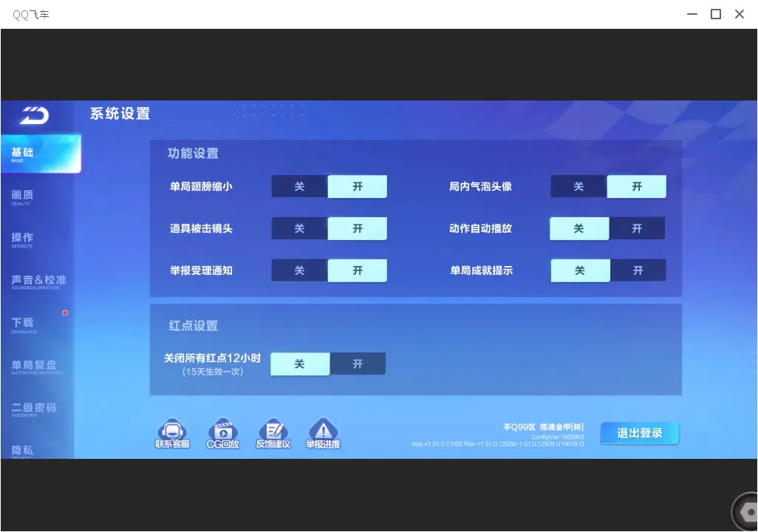Viewport: 758px width, 532px height.
Task: Click the floating hexagon widget icon
Action: coord(746,512)
